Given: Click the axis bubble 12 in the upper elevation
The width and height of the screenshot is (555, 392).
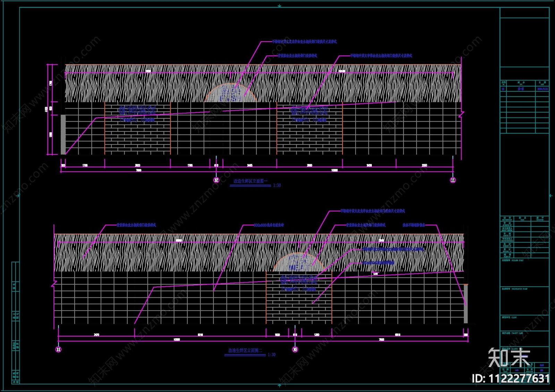Looking at the screenshot, I should point(216,180).
